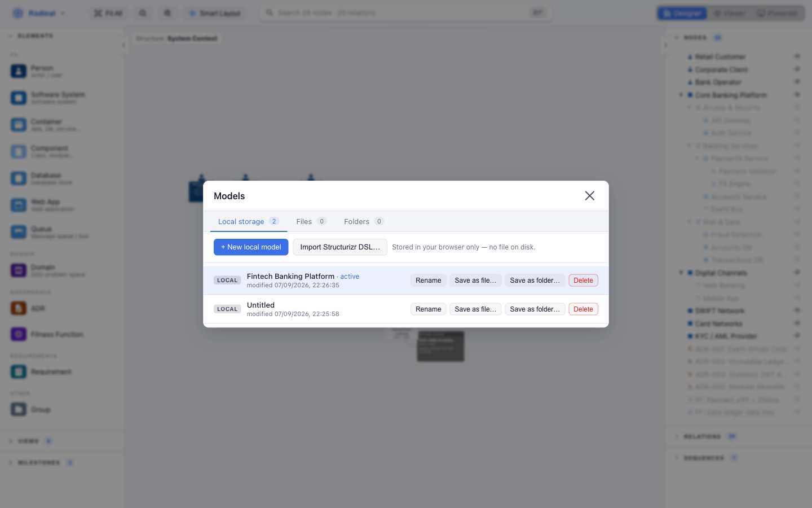Toggle the trailing icon on Card Networks row
812x508 pixels.
pos(797,323)
